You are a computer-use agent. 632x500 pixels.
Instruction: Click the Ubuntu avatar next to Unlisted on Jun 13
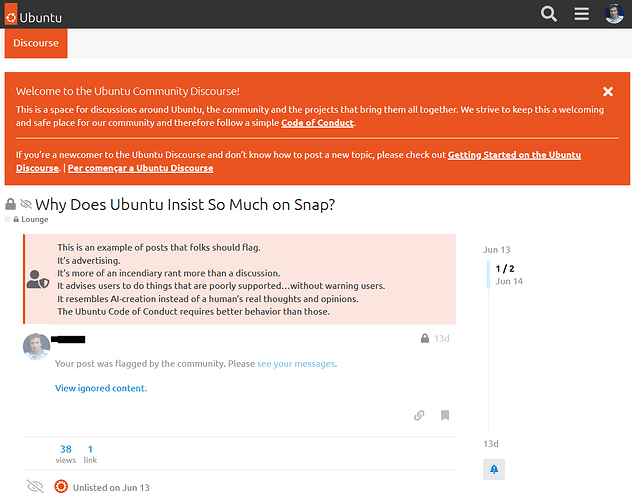pyautogui.click(x=61, y=487)
